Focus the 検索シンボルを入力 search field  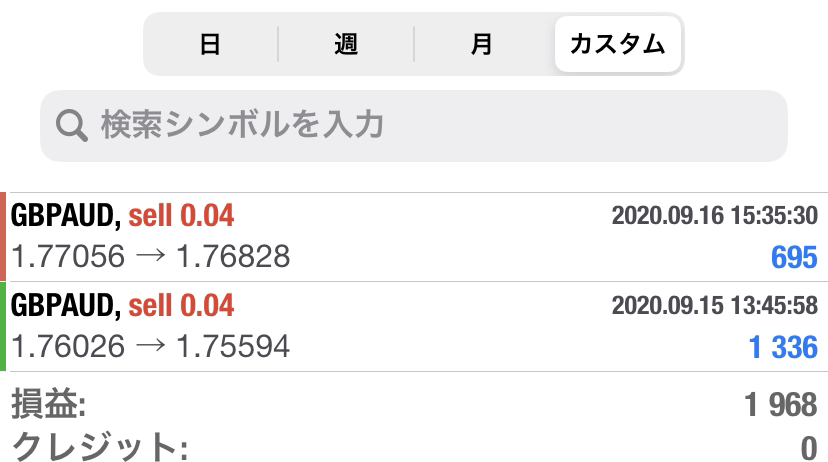point(414,126)
